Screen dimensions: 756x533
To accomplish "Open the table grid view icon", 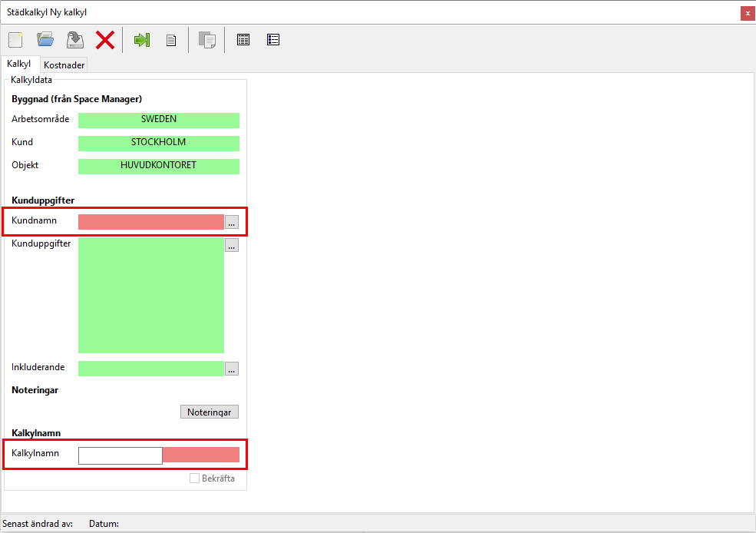I will tap(243, 40).
